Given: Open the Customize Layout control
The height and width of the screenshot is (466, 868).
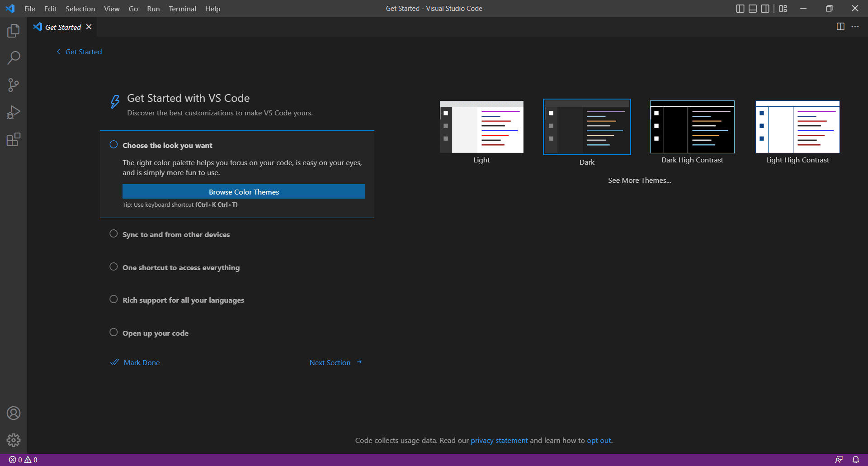Looking at the screenshot, I should pos(783,8).
